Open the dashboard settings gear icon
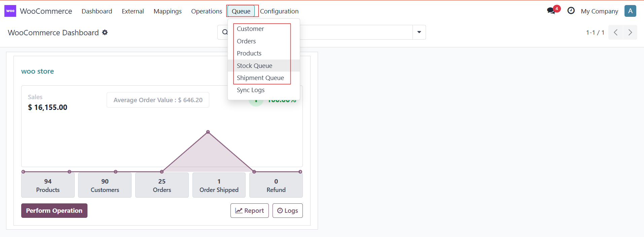This screenshot has width=644, height=237. [x=105, y=32]
